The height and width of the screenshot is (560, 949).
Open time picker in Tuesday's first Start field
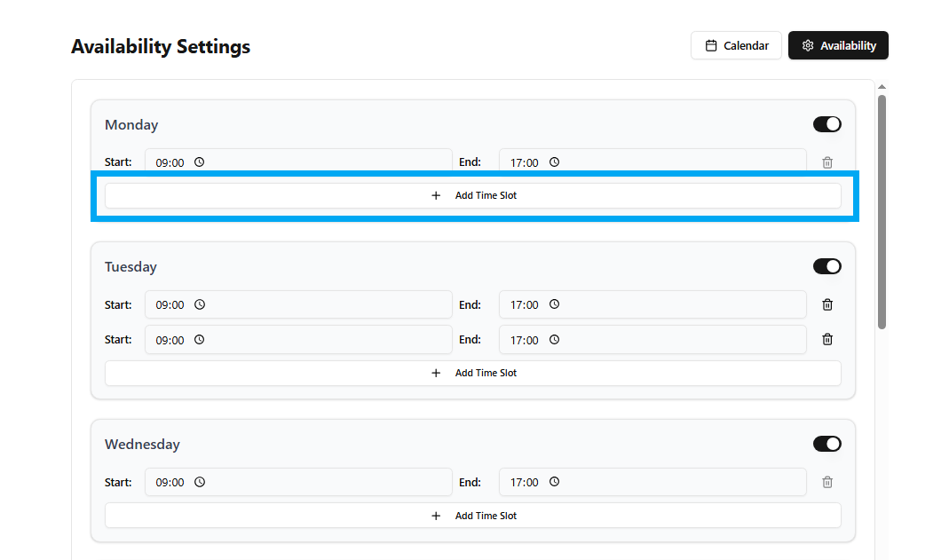click(x=200, y=304)
